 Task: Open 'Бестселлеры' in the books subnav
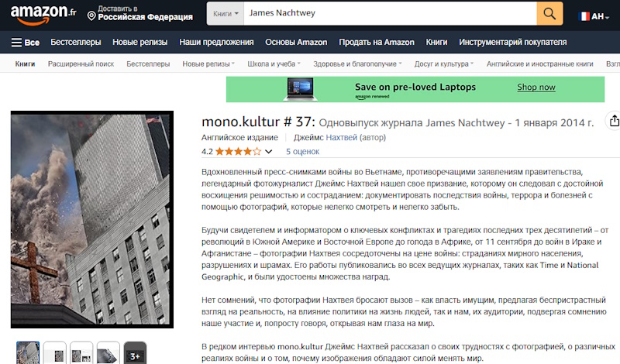coord(148,64)
